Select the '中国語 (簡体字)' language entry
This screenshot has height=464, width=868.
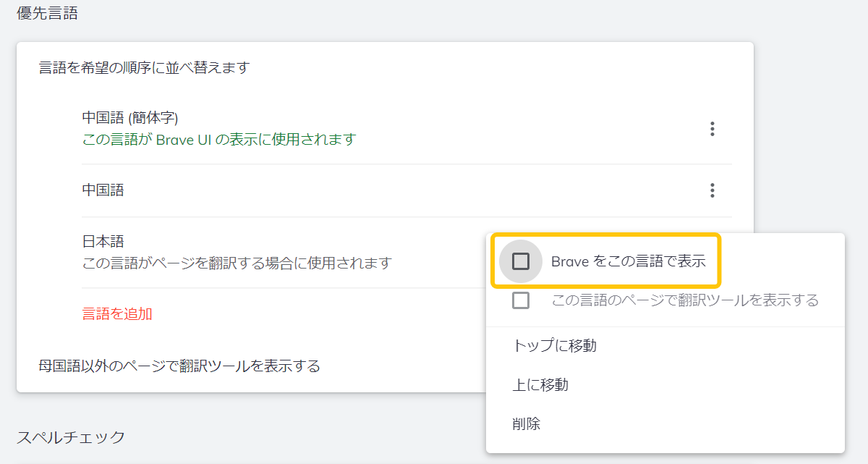click(130, 117)
